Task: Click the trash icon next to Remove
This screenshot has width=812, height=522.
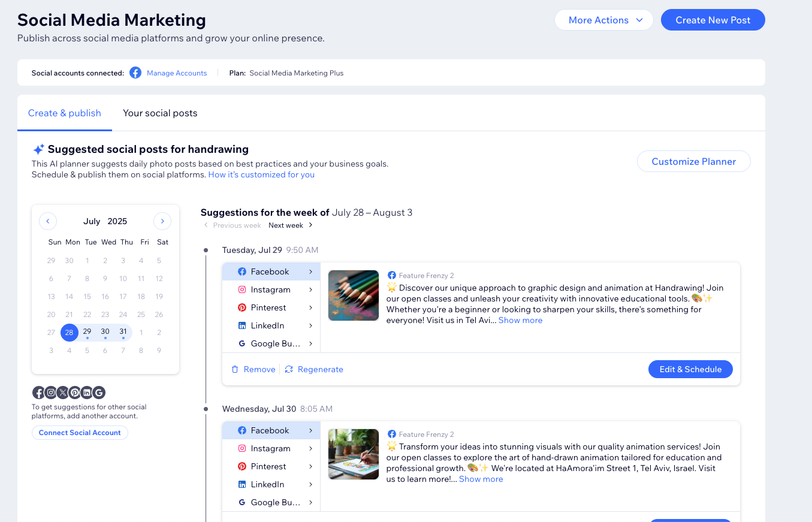Action: click(x=235, y=369)
